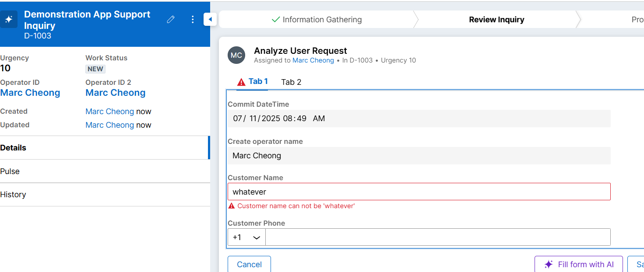Switch to Tab 2
The height and width of the screenshot is (272, 644).
pyautogui.click(x=291, y=82)
